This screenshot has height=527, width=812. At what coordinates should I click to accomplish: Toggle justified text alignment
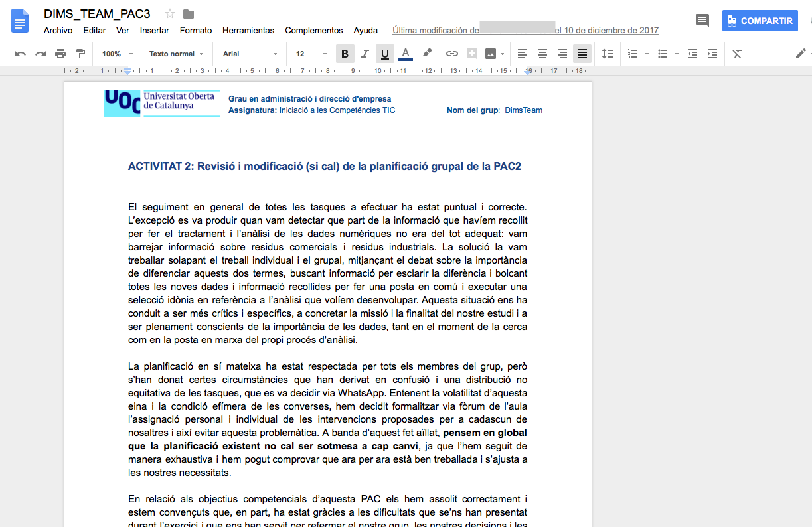pos(582,54)
